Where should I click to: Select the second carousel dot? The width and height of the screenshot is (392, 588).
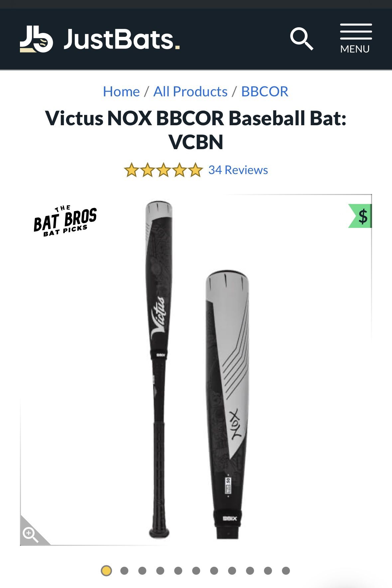tap(124, 571)
